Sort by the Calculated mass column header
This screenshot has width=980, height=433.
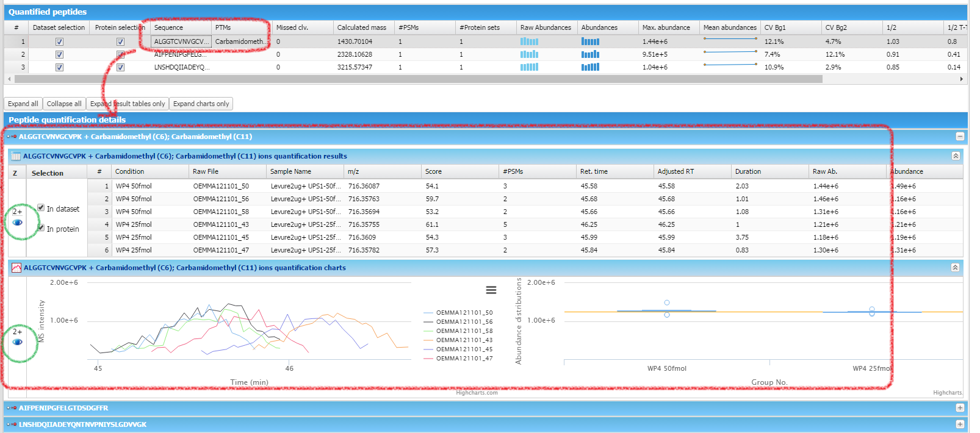click(362, 27)
